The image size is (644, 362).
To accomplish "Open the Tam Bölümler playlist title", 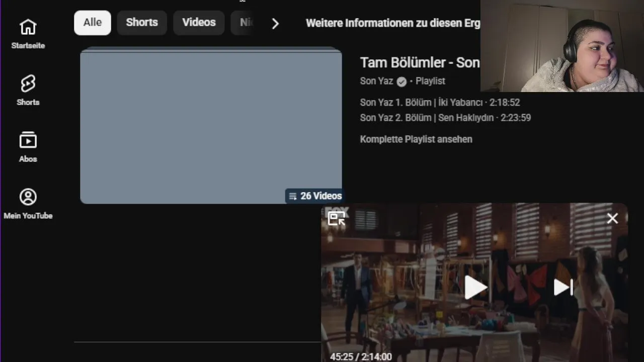I will click(x=420, y=63).
